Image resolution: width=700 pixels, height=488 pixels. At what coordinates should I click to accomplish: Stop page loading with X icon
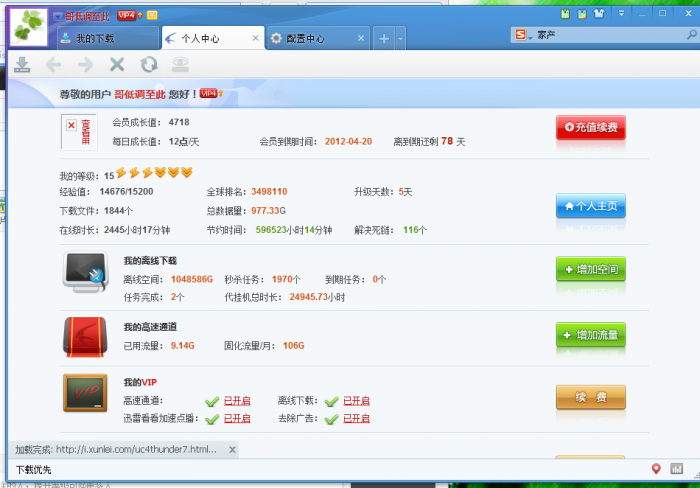[117, 65]
